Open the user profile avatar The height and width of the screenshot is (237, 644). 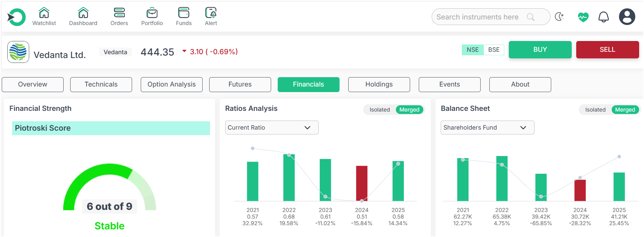(627, 17)
